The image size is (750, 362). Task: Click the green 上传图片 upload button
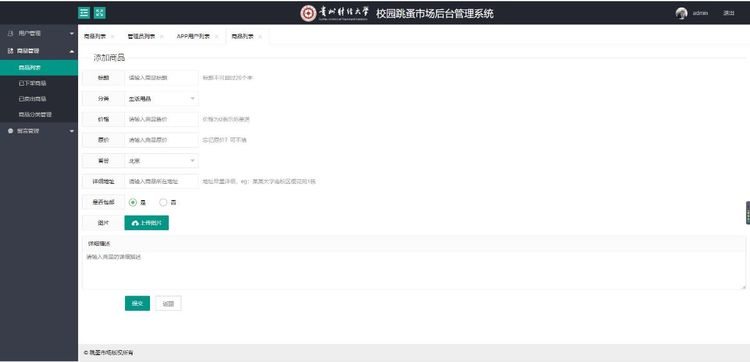(146, 223)
